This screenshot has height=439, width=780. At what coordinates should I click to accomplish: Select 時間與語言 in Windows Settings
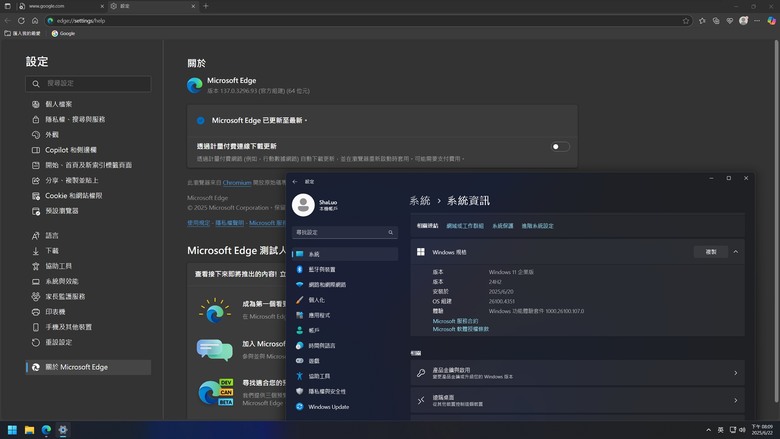[345, 346]
